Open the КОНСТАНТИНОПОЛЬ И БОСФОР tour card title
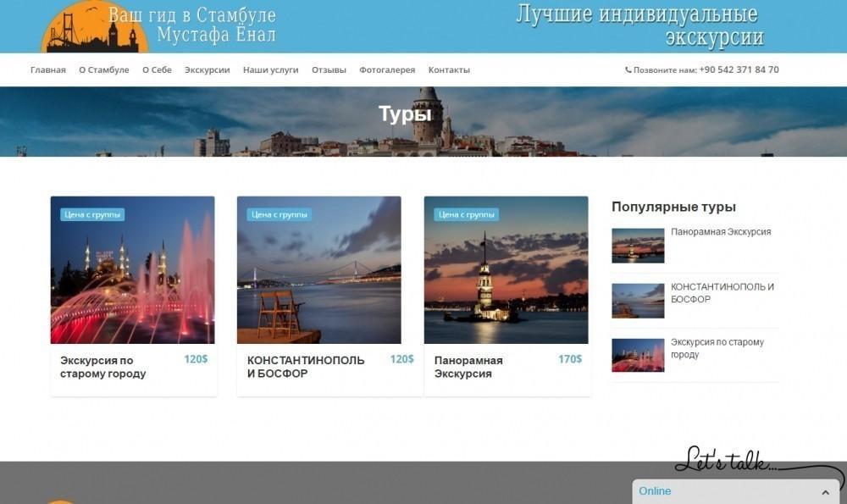The height and width of the screenshot is (504, 847). tap(306, 367)
